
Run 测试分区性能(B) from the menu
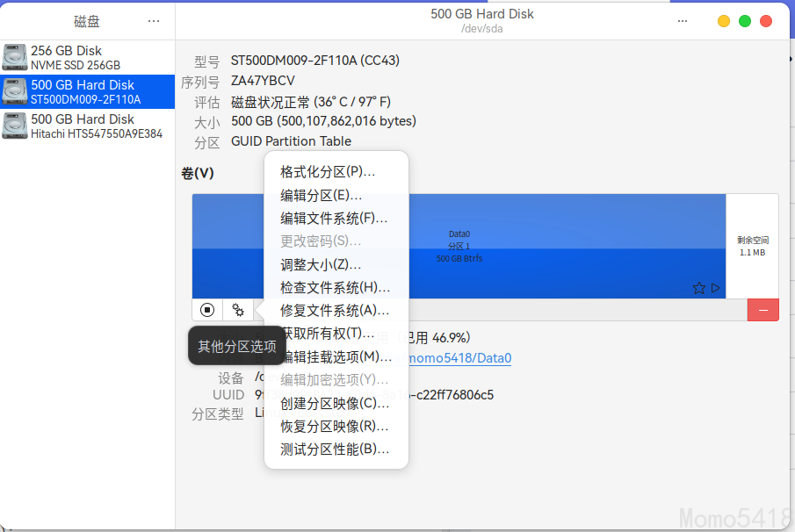coord(335,449)
